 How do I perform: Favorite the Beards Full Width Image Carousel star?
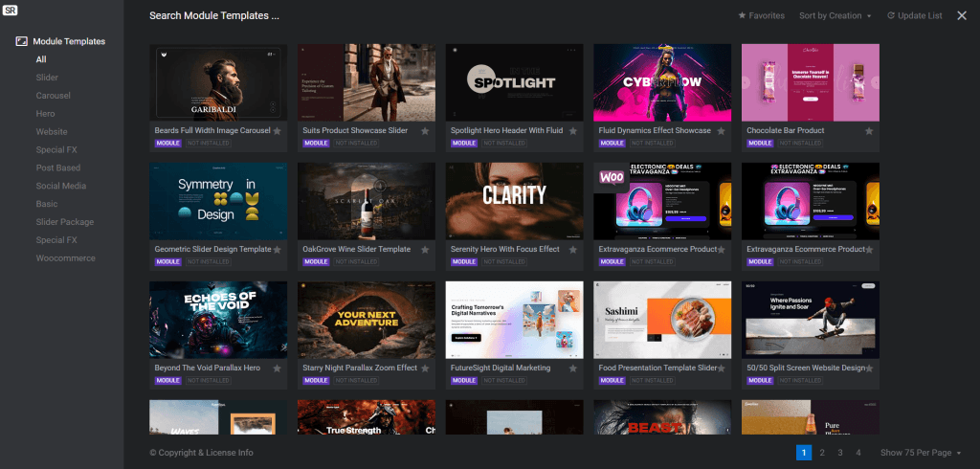point(277,131)
